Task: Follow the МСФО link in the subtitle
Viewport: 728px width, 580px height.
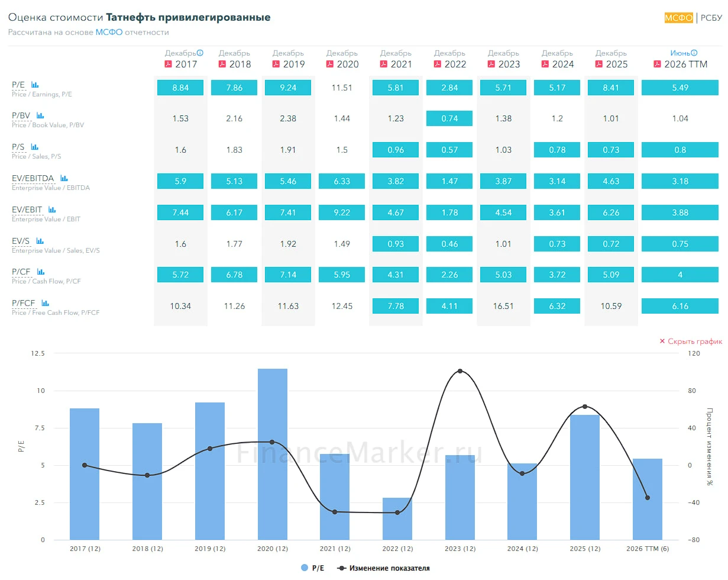Action: tap(109, 33)
